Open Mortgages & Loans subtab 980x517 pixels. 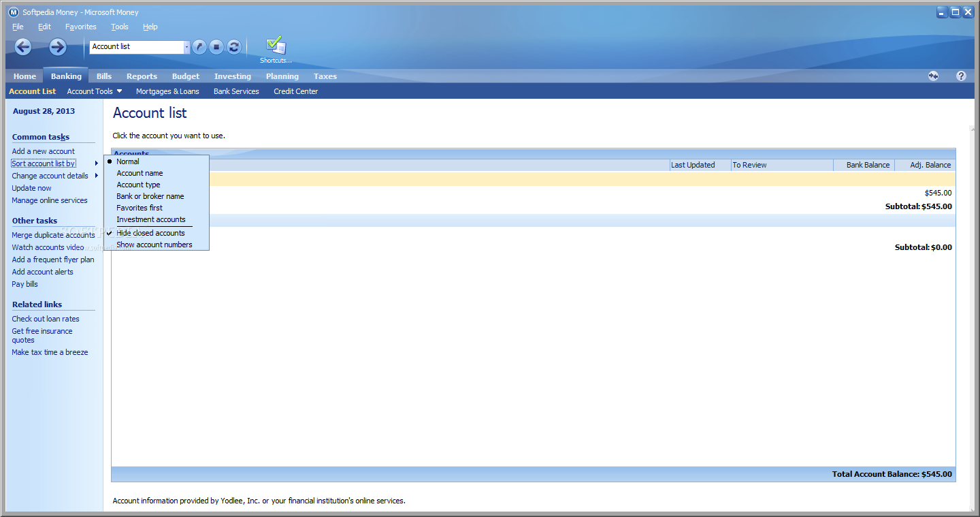tap(167, 91)
